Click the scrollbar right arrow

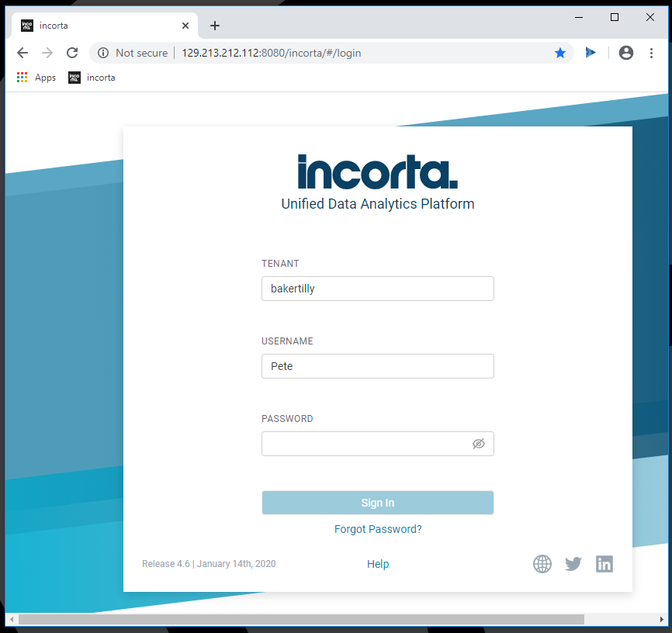[662, 619]
